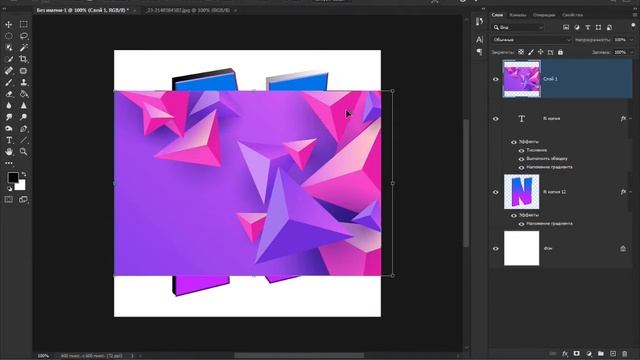Select the Clone Stamp tool

[24, 82]
